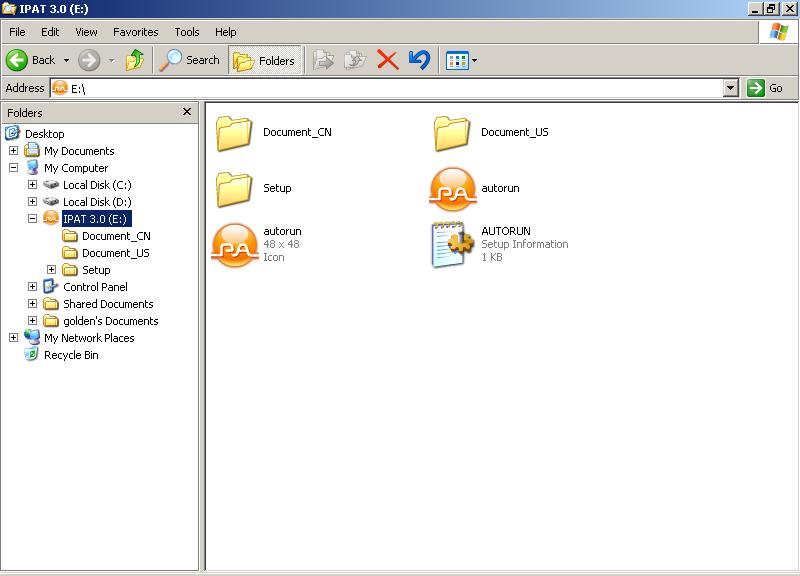This screenshot has width=800, height=576.
Task: Close the Folders side panel
Action: 187,112
